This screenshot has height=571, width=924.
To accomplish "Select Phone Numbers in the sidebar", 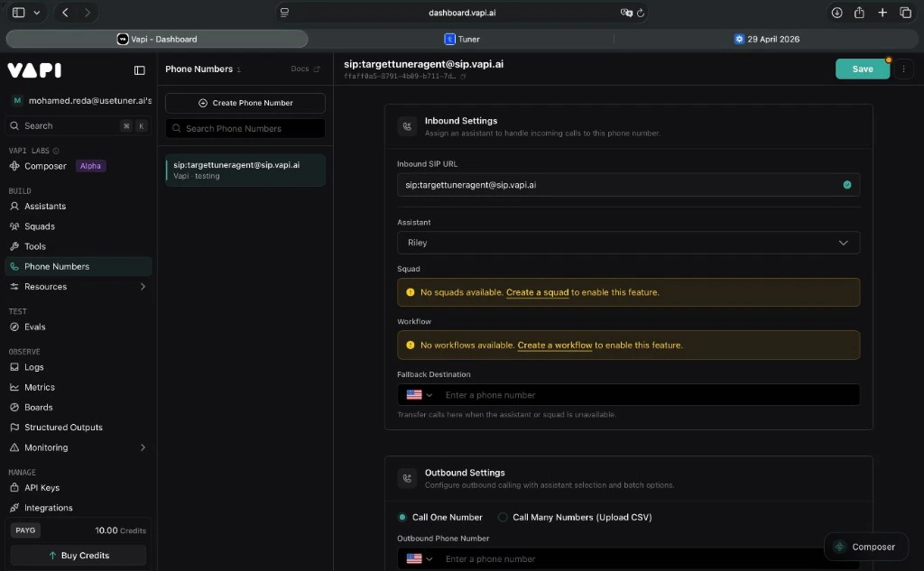I will coord(78,266).
